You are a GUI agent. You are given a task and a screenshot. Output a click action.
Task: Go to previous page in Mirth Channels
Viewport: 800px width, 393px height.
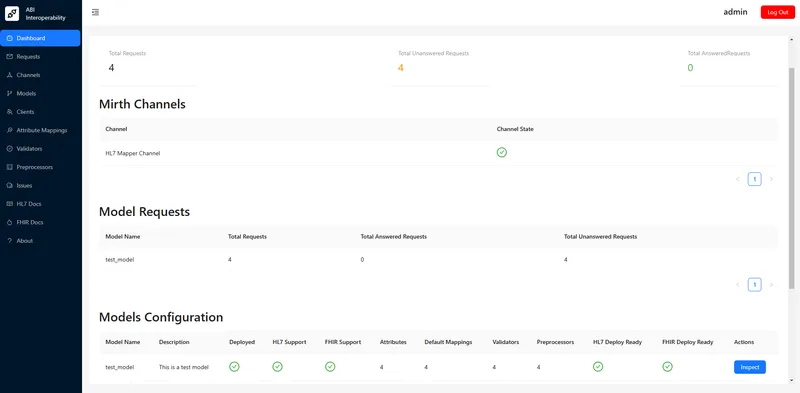[738, 179]
